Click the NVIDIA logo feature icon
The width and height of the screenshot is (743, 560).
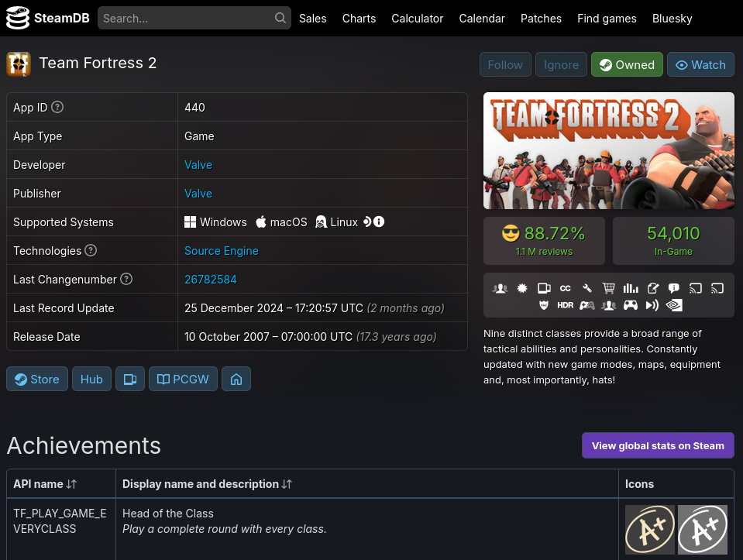[674, 305]
